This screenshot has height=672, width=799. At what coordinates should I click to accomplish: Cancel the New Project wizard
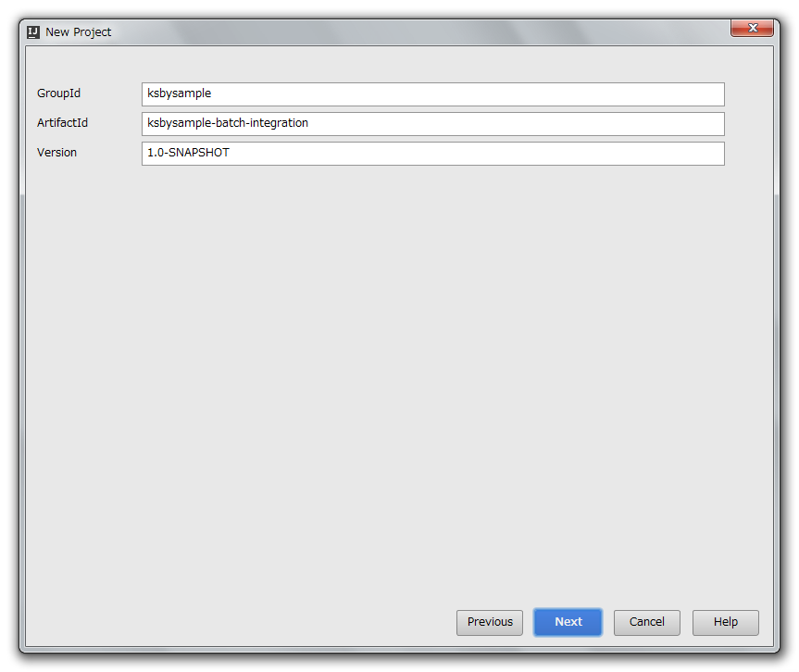point(646,623)
